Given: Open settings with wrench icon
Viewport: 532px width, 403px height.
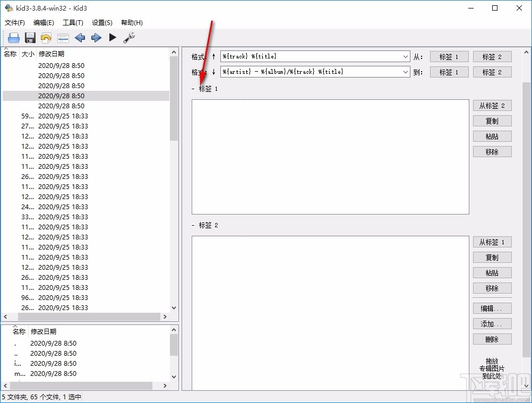Looking at the screenshot, I should [129, 37].
